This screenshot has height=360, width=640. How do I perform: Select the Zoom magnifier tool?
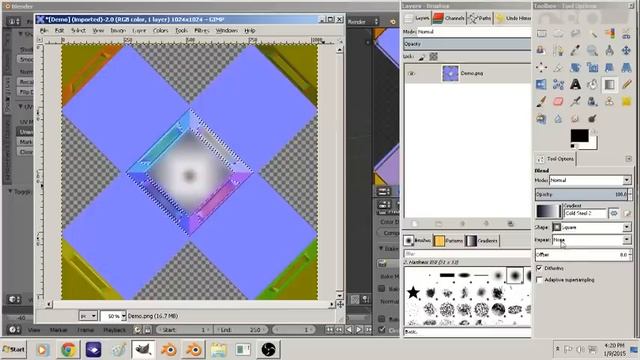[x=593, y=51]
